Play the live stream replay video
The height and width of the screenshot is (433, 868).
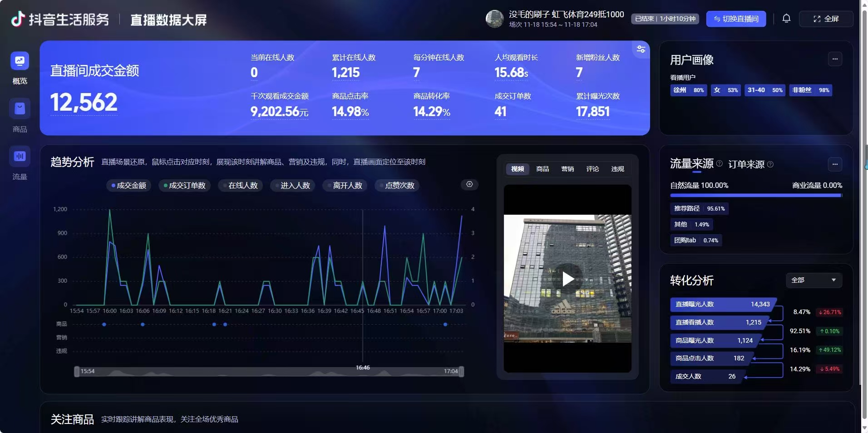pos(567,279)
